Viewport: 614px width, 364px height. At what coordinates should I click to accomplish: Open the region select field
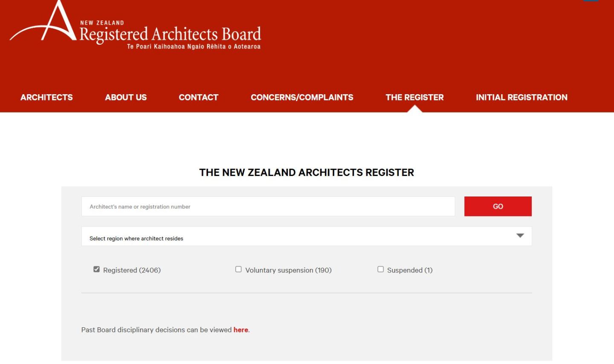[x=298, y=237]
